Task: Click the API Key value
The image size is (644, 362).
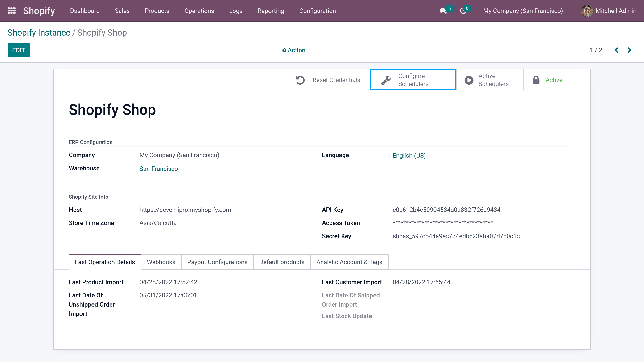Action: click(446, 210)
